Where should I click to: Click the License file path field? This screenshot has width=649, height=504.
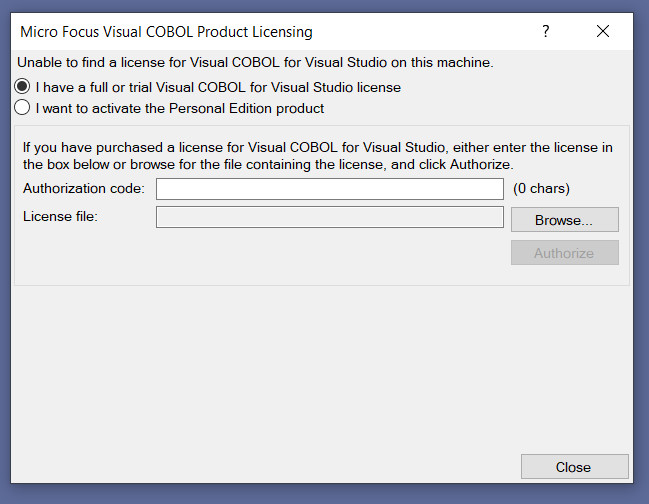coord(329,217)
